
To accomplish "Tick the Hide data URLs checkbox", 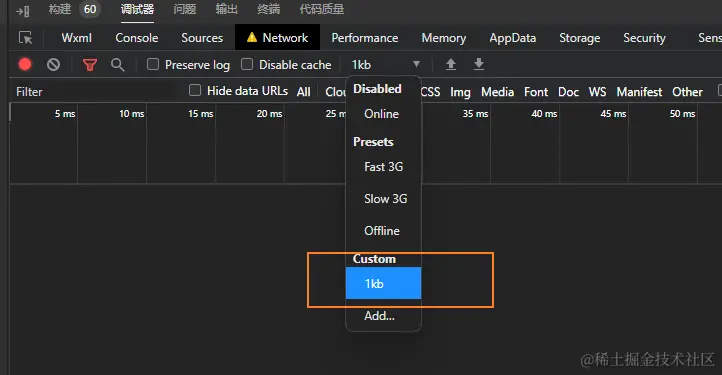I will pos(195,90).
